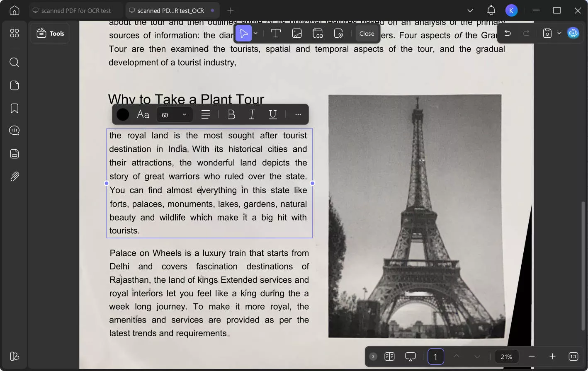Image resolution: width=588 pixels, height=371 pixels.
Task: Open the save options dropdown arrow
Action: (559, 33)
